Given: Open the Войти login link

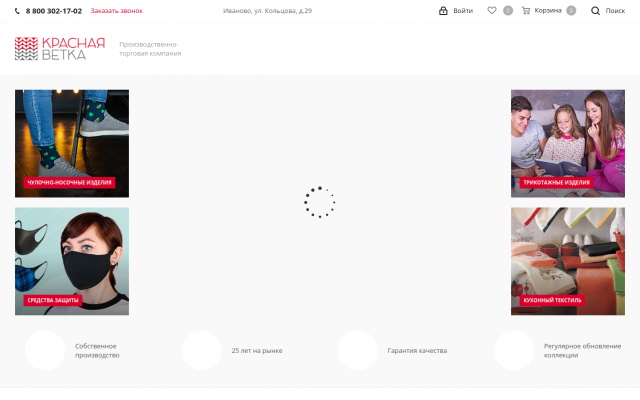Looking at the screenshot, I should coord(463,11).
